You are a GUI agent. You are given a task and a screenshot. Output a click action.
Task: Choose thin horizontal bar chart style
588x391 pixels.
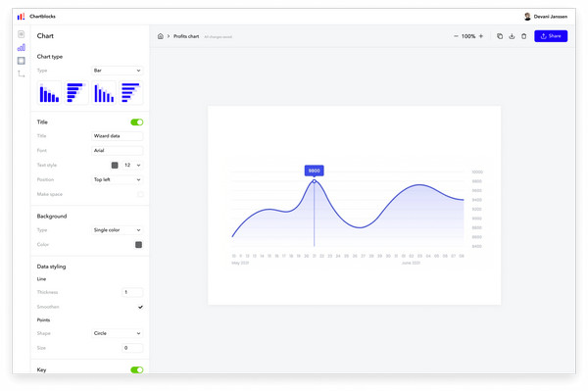coord(131,92)
